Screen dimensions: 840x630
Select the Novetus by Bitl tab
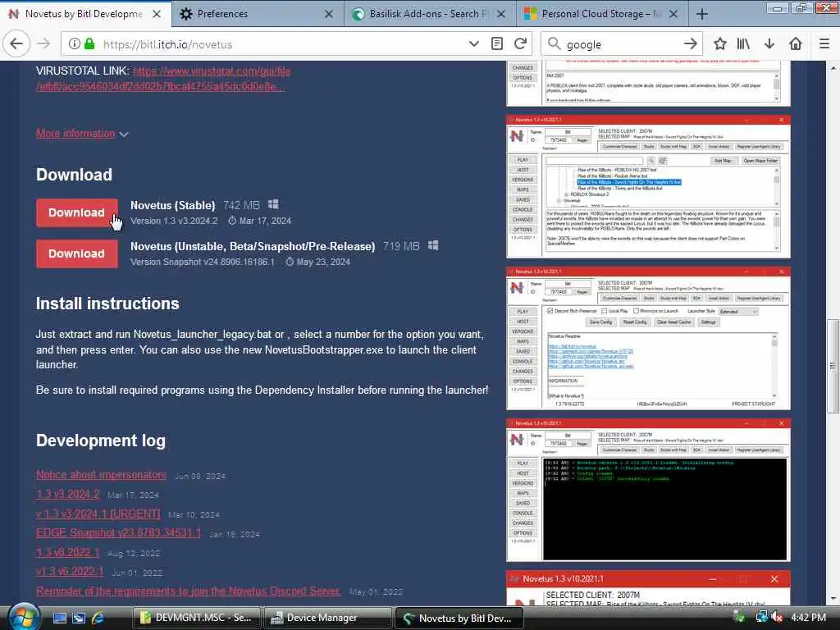(85, 14)
